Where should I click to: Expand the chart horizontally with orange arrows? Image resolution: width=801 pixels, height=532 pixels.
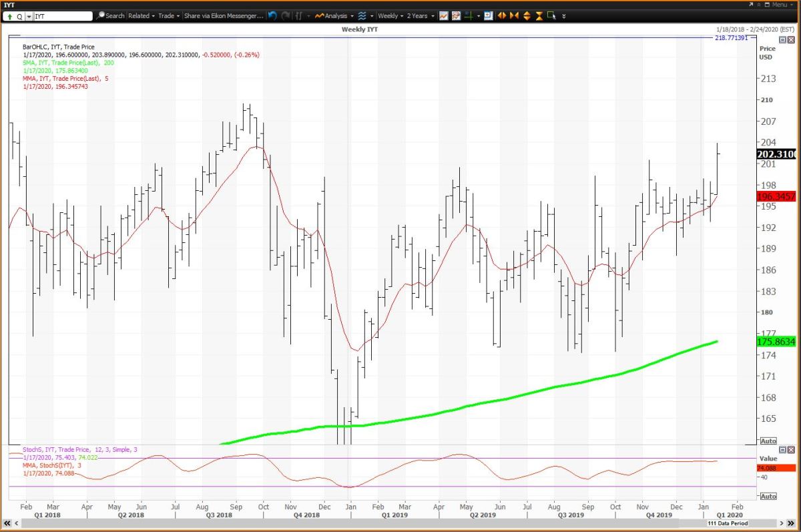(x=501, y=15)
